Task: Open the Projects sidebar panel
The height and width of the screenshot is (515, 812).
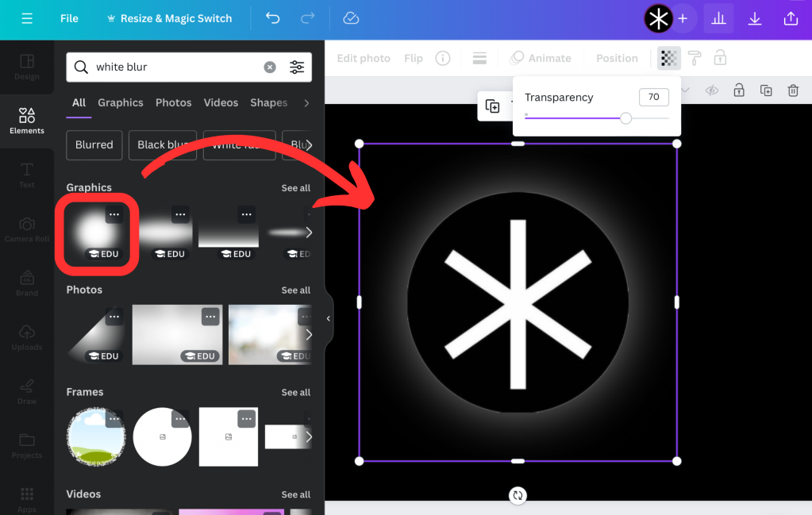Action: pos(27,446)
